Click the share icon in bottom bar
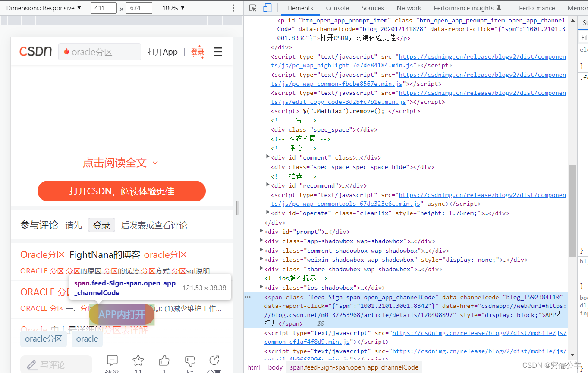 tap(214, 360)
